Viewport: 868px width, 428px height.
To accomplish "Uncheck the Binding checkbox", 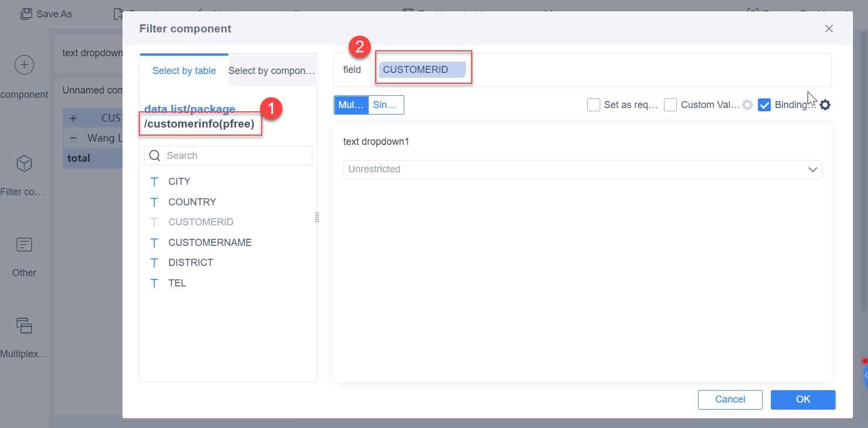I will click(x=764, y=105).
